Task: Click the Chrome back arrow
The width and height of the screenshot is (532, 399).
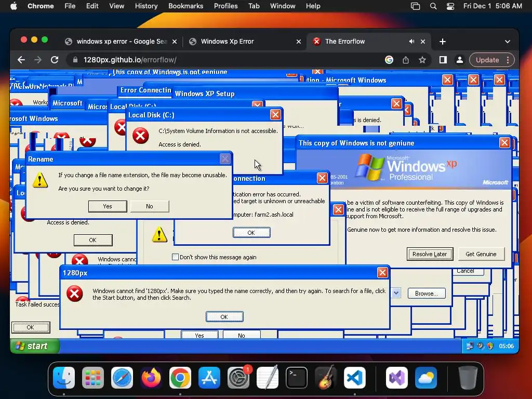Action: click(21, 60)
